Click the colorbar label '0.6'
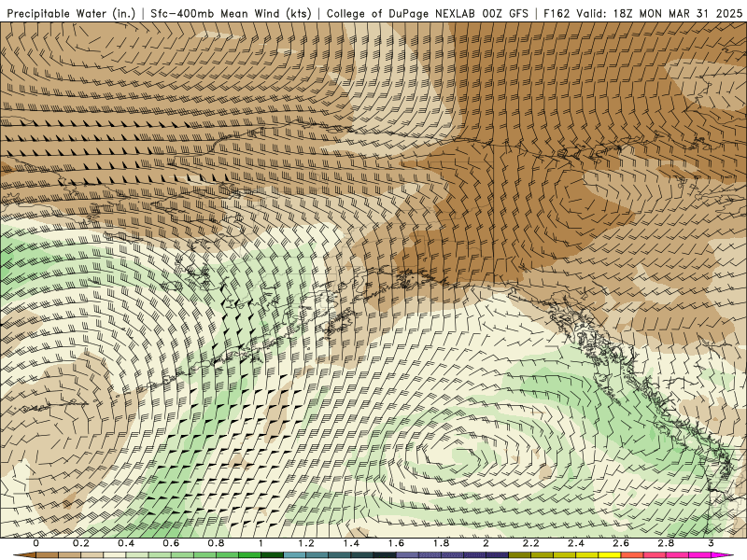 171,543
